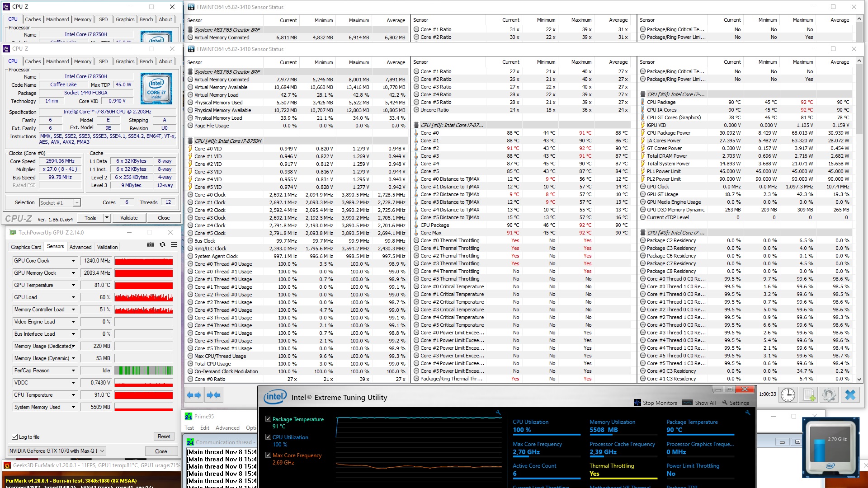Click GPU Load red history graph
Screen dimensions: 868x488
[144, 297]
